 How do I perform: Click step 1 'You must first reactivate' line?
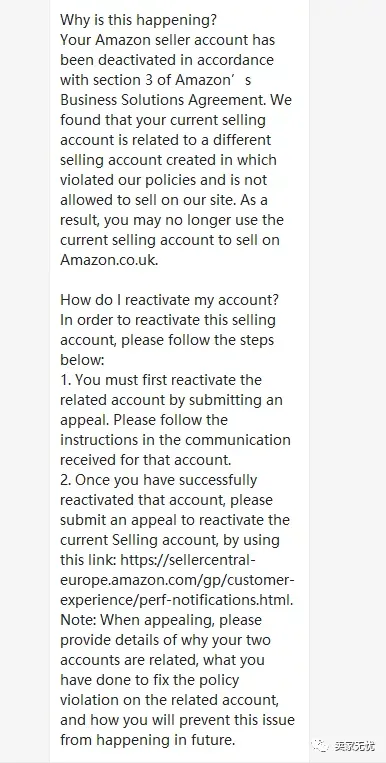pos(161,380)
